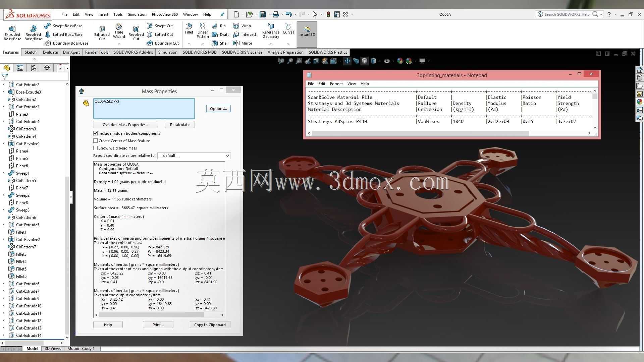The image size is (644, 362).
Task: Click the Print toolbar icon
Action: point(275,14)
